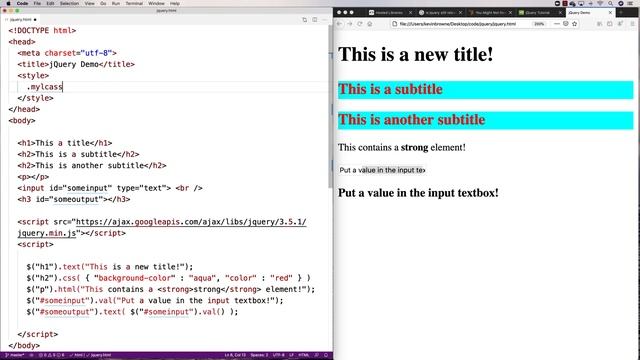The image size is (640, 360).
Task: Close the Hosted Libraries browser tab
Action: point(410,13)
